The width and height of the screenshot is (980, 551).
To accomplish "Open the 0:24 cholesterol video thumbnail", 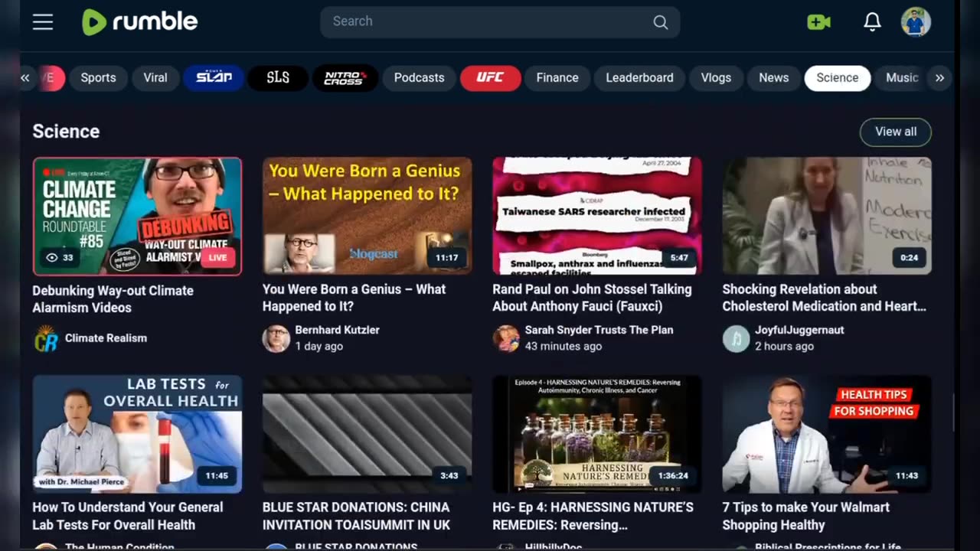I will [827, 216].
